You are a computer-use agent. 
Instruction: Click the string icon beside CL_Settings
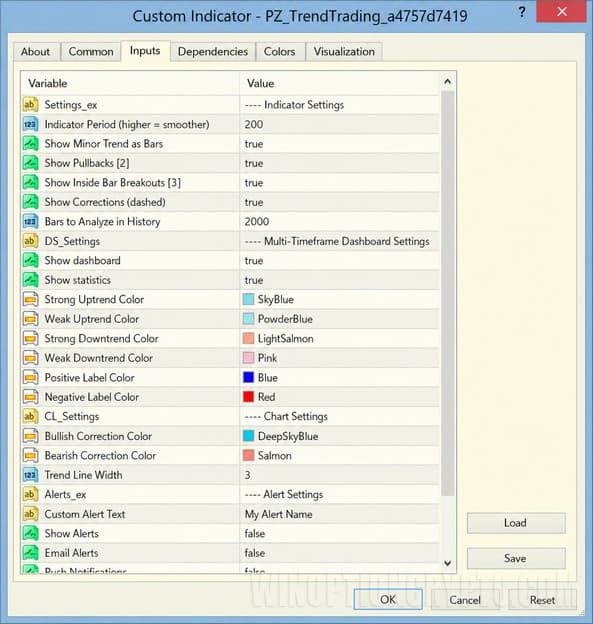click(30, 417)
